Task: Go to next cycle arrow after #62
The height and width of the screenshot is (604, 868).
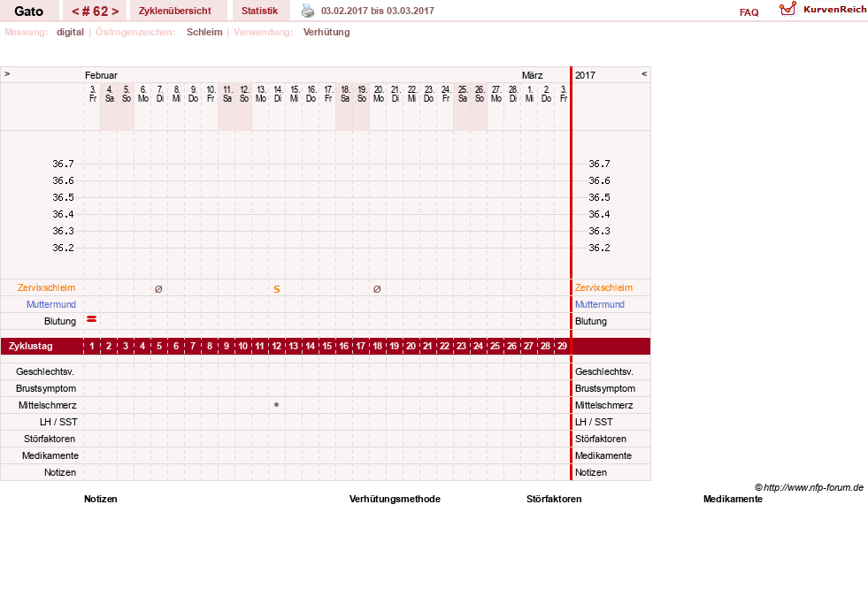Action: [x=115, y=11]
